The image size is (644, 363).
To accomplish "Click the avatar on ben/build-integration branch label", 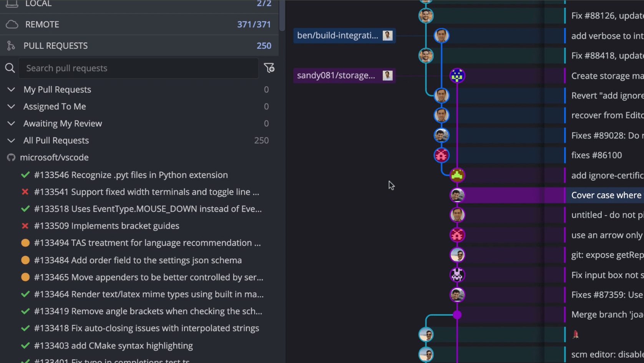I will click(387, 36).
